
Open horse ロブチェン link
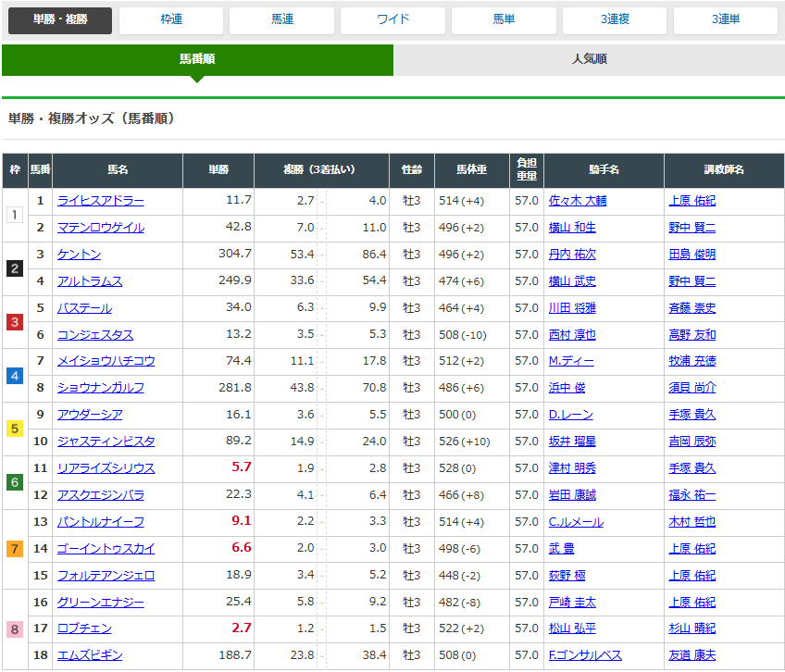pyautogui.click(x=84, y=628)
